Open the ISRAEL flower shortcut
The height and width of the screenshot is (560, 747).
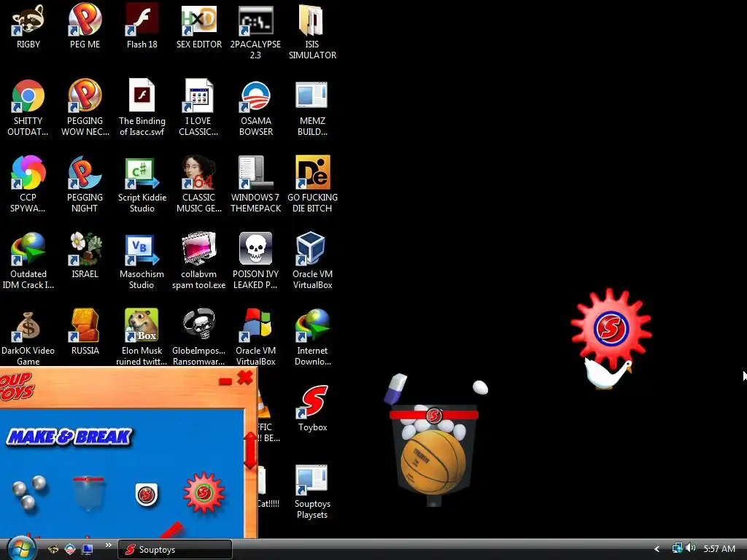coord(85,255)
